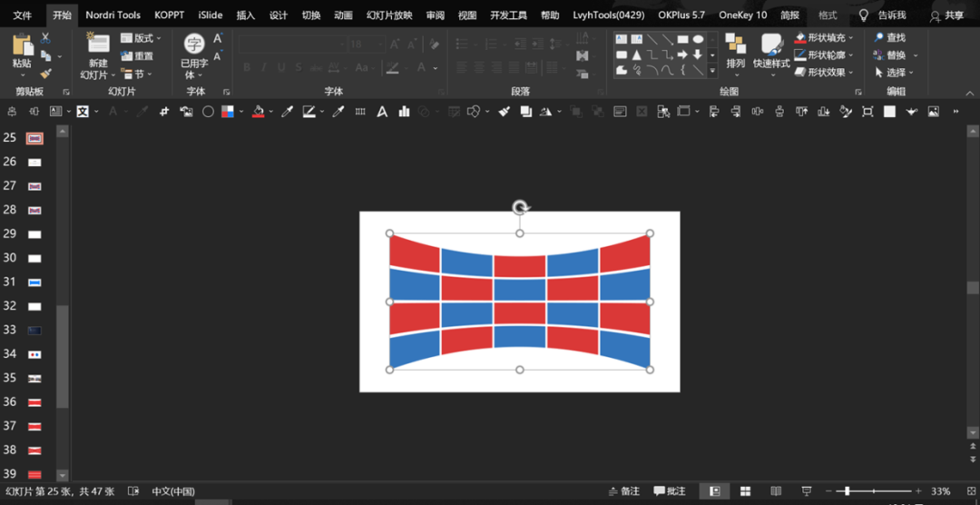Expand the Shape Fill (形状填充) dropdown
Screen dimensions: 980x505
tap(850, 38)
